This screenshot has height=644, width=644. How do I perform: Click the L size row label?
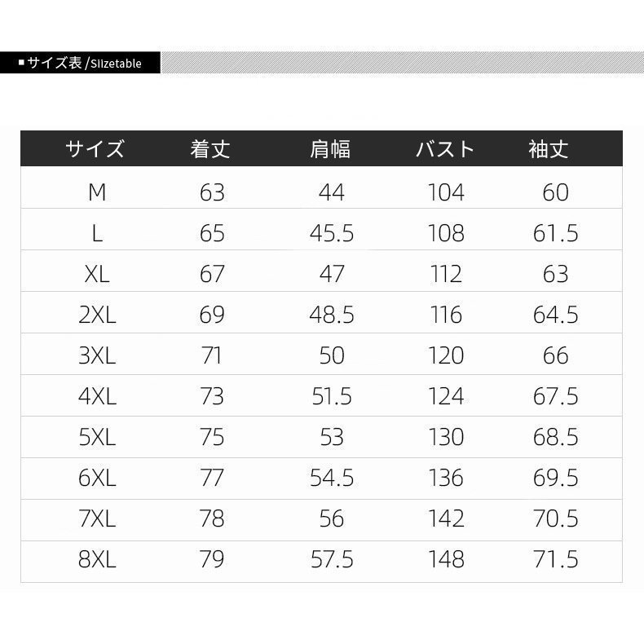[x=97, y=233]
